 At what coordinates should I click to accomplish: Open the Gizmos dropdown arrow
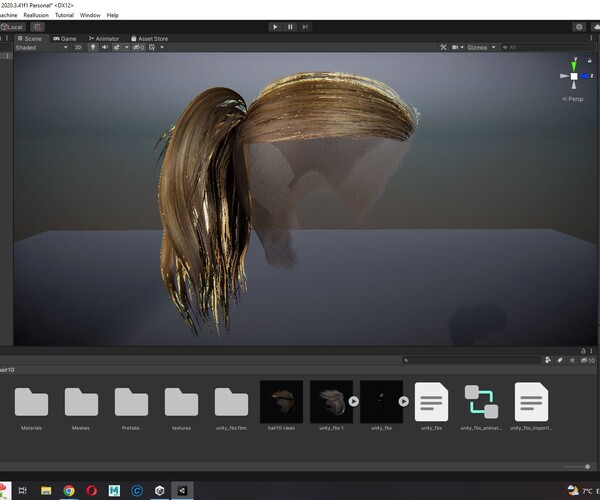[x=493, y=47]
